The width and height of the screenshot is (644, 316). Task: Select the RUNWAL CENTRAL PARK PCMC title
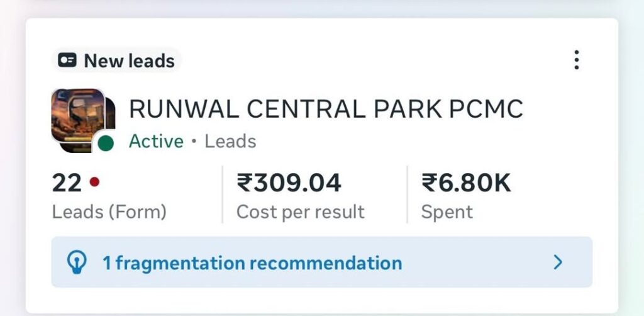(326, 110)
